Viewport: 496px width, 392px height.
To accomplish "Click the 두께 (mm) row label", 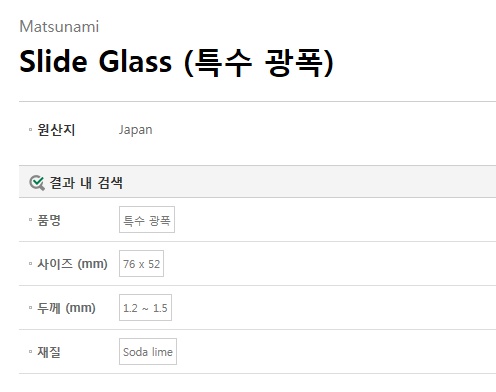I will click(x=66, y=308).
